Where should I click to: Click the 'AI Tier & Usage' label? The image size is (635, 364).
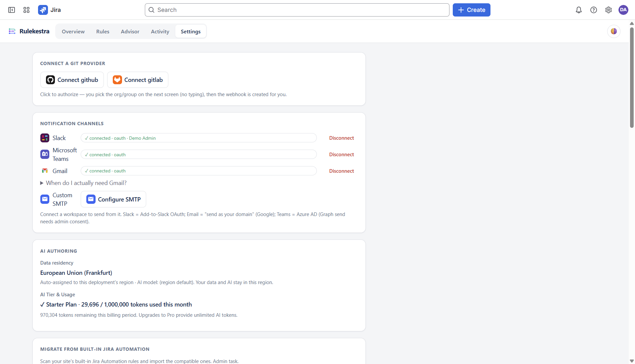point(58,295)
